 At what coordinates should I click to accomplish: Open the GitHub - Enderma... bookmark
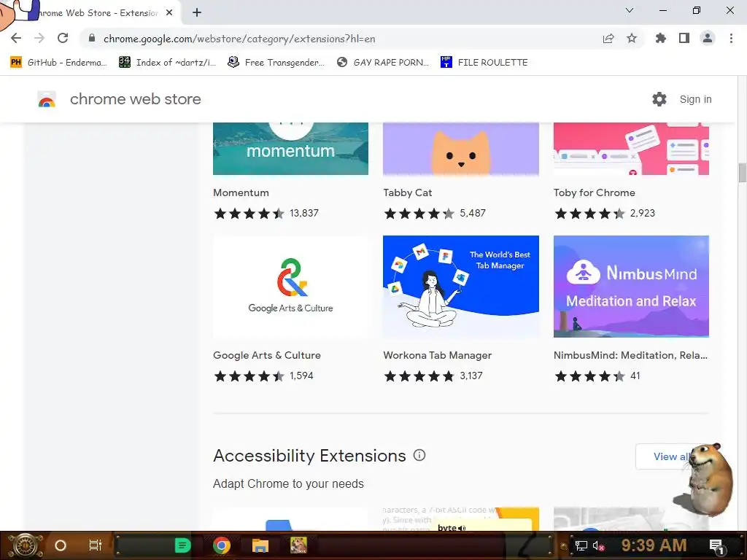[x=58, y=63]
